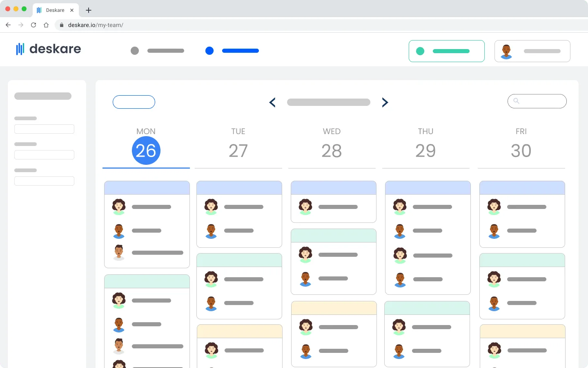Select the grey dot navigation item

pyautogui.click(x=157, y=51)
